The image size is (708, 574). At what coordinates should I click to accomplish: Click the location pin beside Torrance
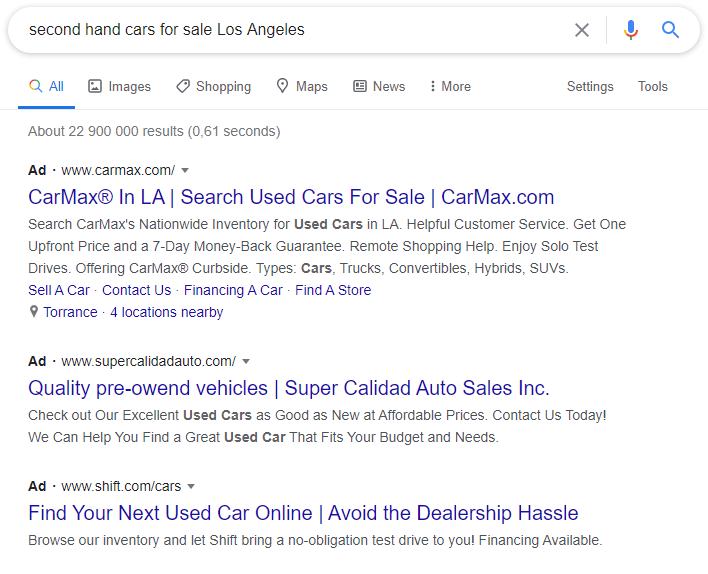(33, 312)
